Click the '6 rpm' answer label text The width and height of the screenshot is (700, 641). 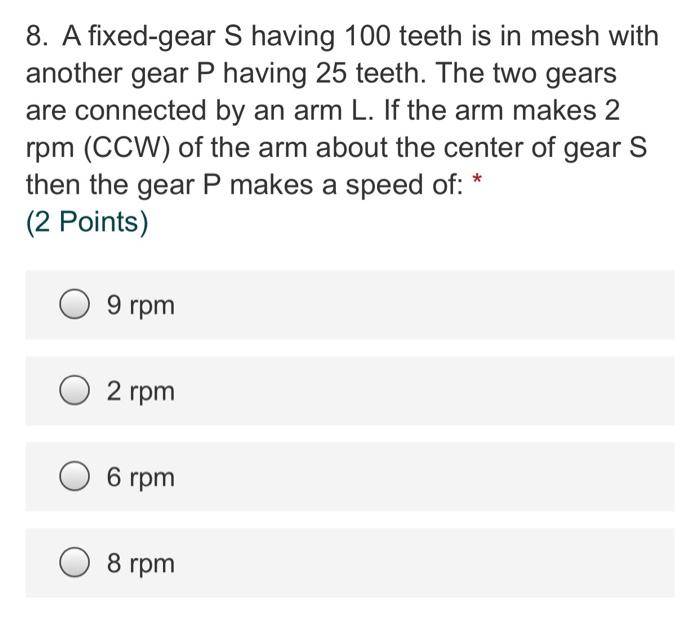coord(140,478)
